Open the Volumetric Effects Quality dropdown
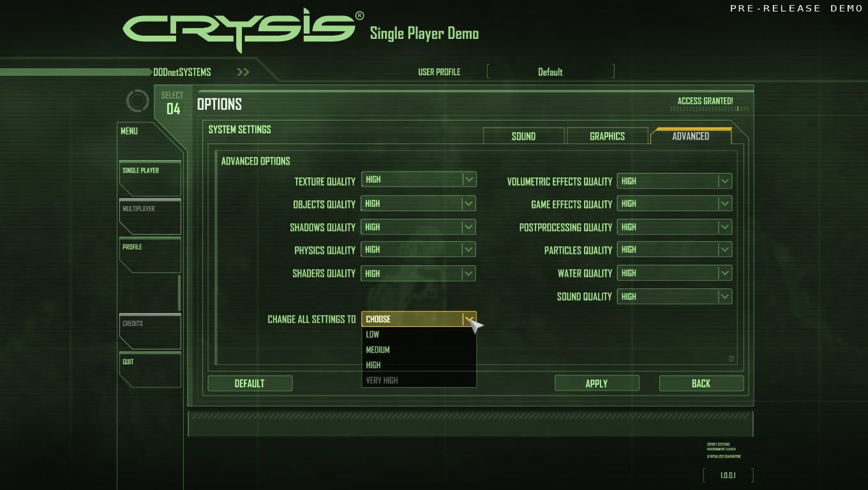 (x=674, y=181)
